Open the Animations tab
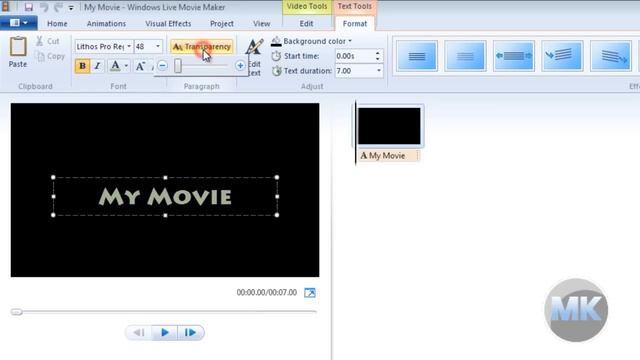The width and height of the screenshot is (640, 360). [106, 24]
